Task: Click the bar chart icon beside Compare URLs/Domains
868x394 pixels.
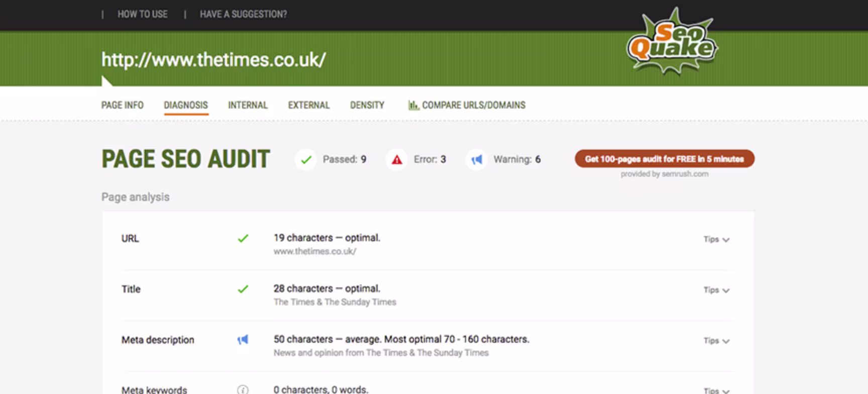Action: (413, 105)
